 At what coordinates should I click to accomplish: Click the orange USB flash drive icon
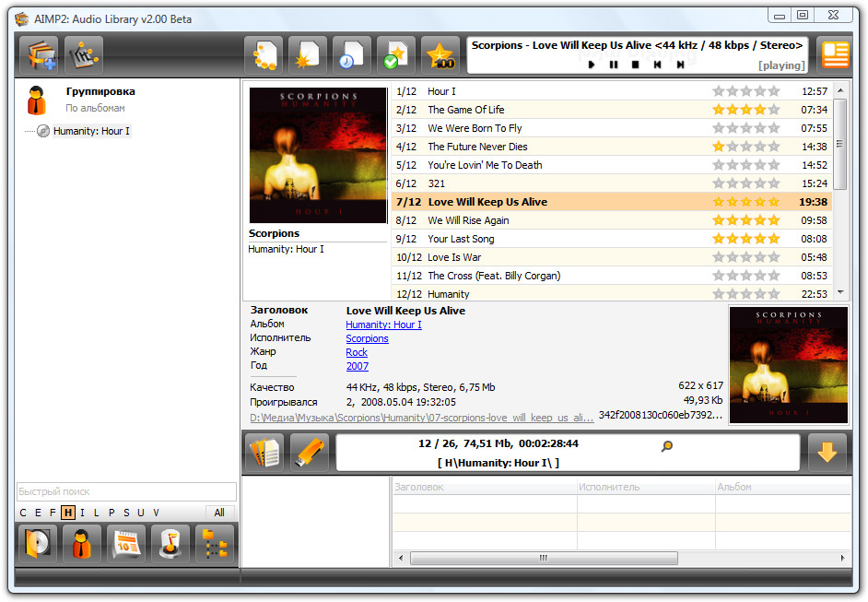pyautogui.click(x=310, y=453)
